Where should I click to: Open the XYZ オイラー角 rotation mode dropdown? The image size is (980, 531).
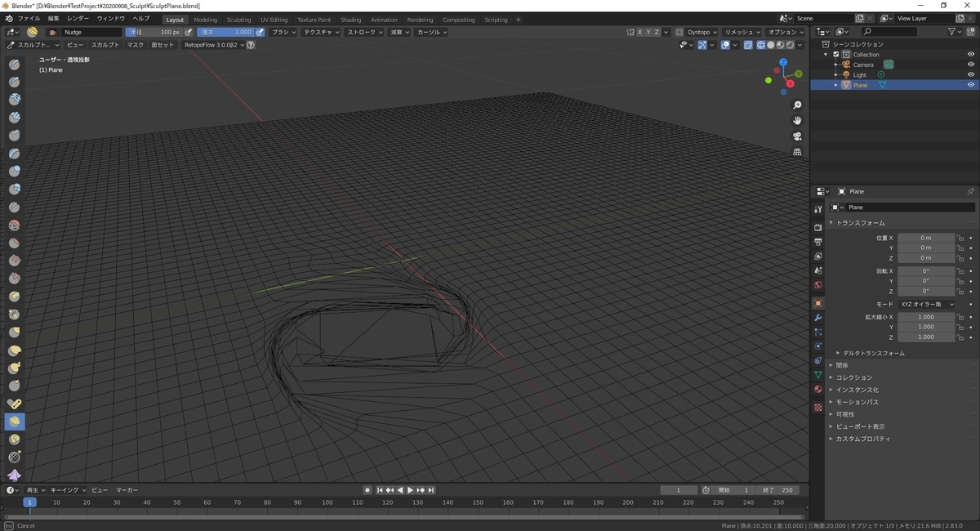click(x=926, y=304)
